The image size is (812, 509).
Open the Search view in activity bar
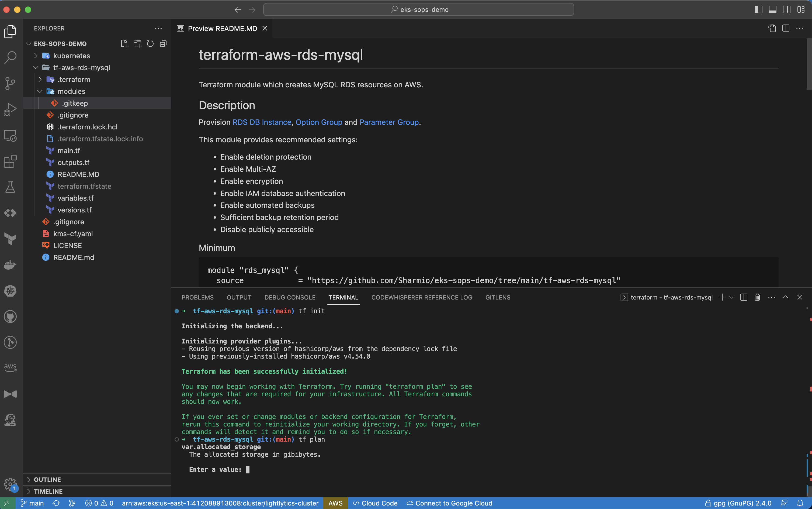pos(10,57)
